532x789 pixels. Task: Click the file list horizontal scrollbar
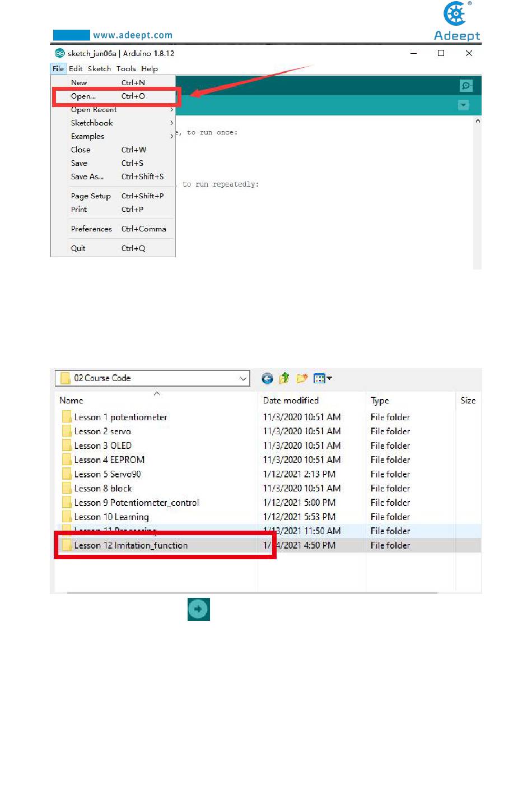click(x=252, y=592)
